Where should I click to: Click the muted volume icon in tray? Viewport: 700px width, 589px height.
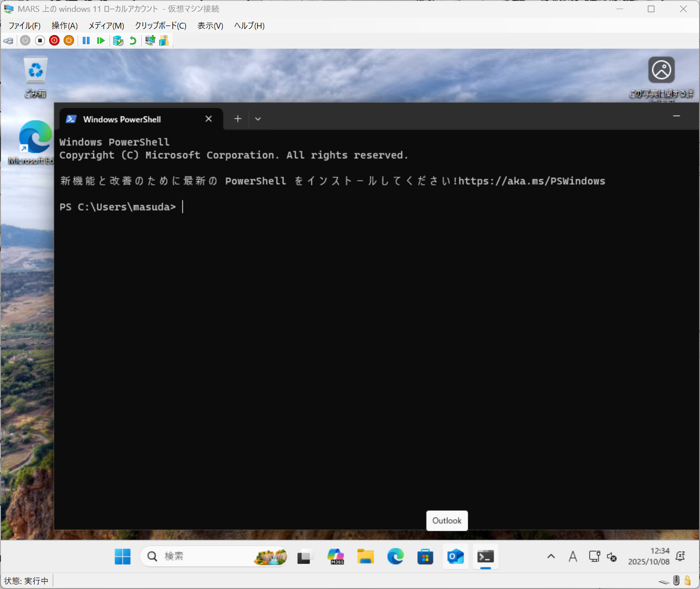(x=612, y=557)
